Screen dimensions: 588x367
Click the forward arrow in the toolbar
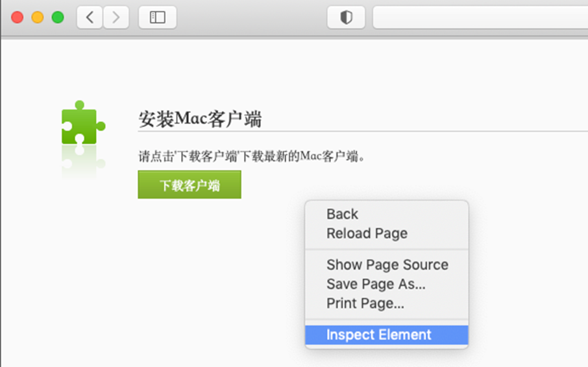(116, 18)
